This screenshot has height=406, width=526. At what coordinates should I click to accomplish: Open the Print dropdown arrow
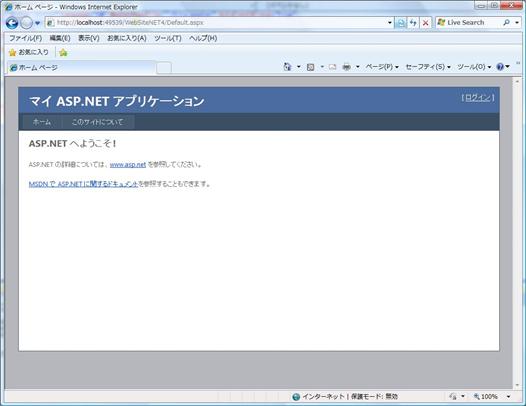click(x=358, y=67)
